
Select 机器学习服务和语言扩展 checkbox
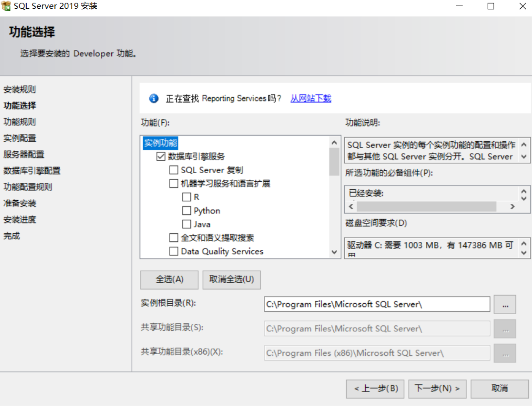(x=174, y=184)
